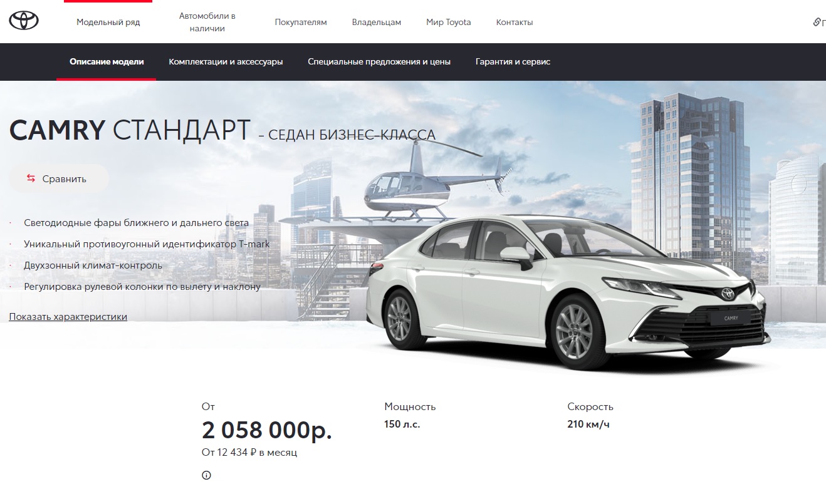
Task: Click the Показать характеристики link
Action: point(68,317)
